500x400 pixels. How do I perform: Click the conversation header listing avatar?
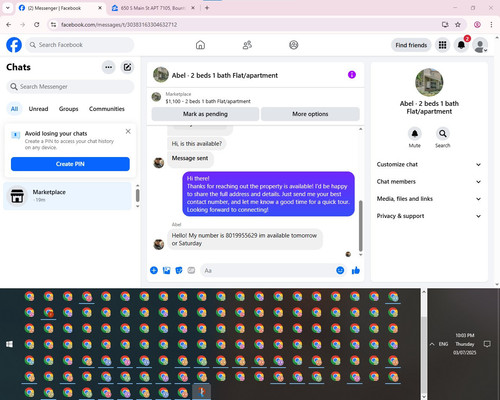(161, 75)
